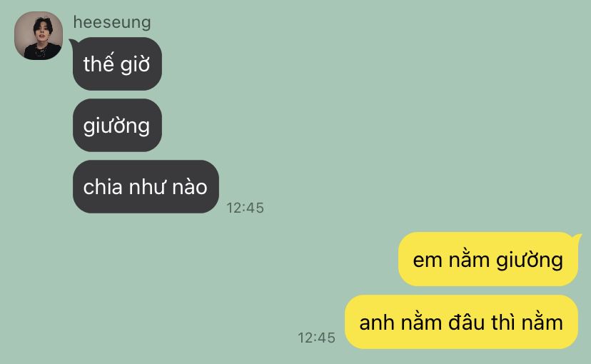Select the yellow "em nằm giường" bubble

pos(488,259)
